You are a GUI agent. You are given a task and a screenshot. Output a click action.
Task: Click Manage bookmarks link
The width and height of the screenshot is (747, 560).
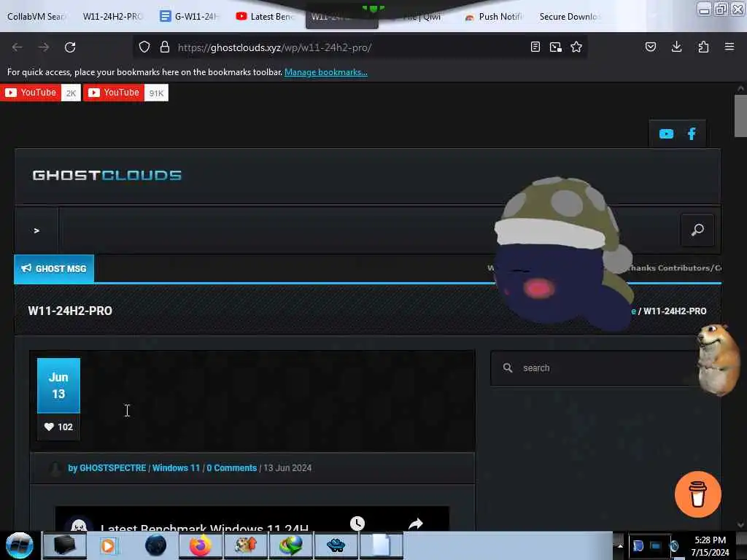pyautogui.click(x=326, y=72)
